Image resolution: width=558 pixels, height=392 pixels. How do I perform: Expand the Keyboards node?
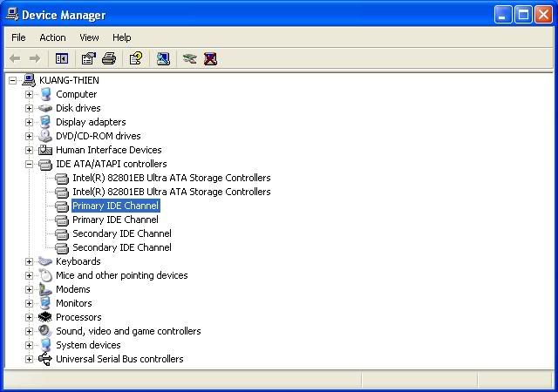point(29,261)
